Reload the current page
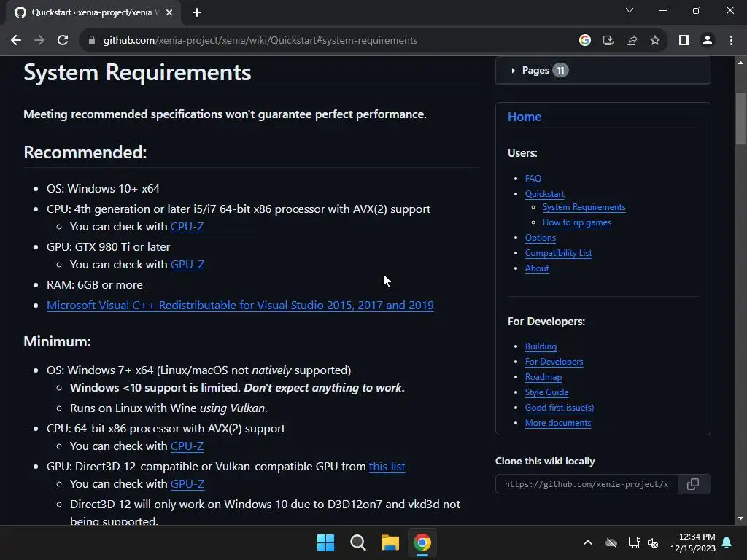747x560 pixels. click(x=63, y=41)
